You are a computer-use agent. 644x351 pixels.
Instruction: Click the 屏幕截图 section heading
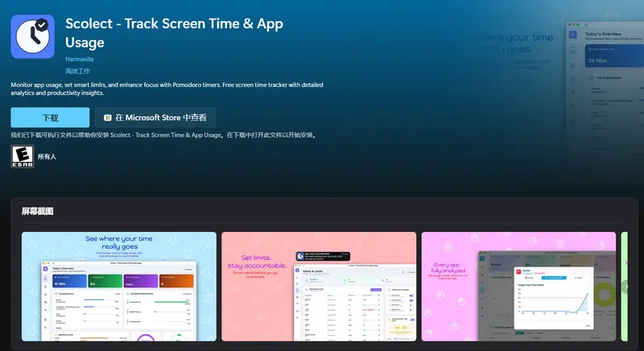pyautogui.click(x=37, y=212)
